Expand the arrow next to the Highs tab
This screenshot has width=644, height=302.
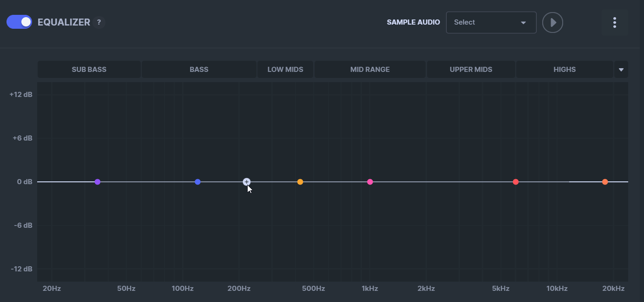[621, 70]
